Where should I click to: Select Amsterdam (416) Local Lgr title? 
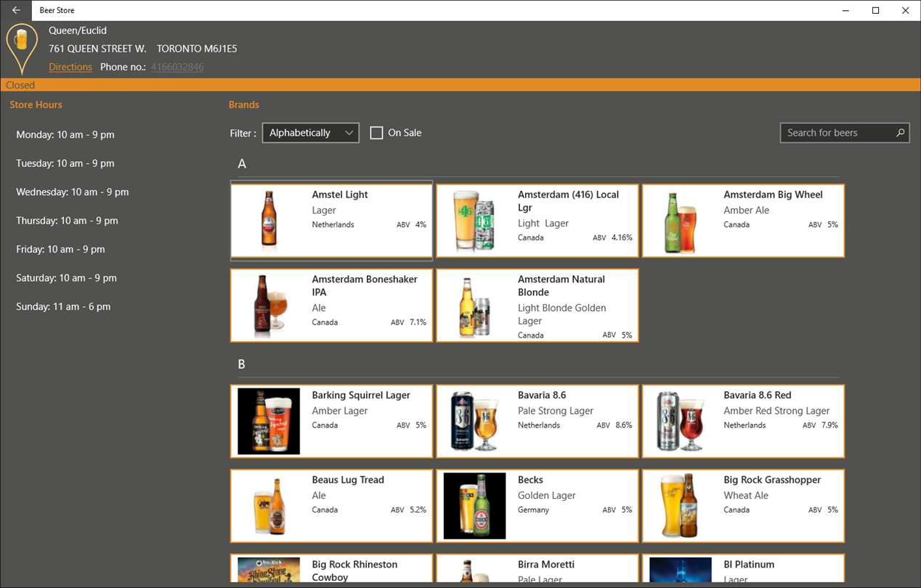click(568, 201)
